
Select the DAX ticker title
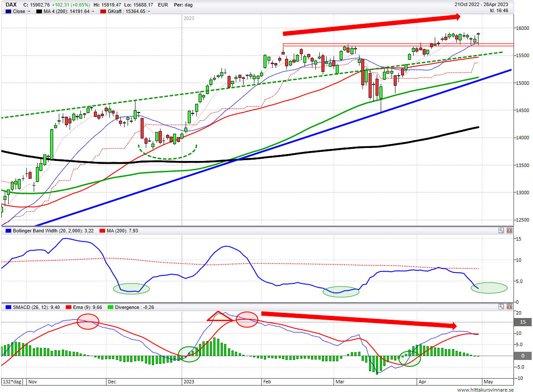pyautogui.click(x=11, y=5)
